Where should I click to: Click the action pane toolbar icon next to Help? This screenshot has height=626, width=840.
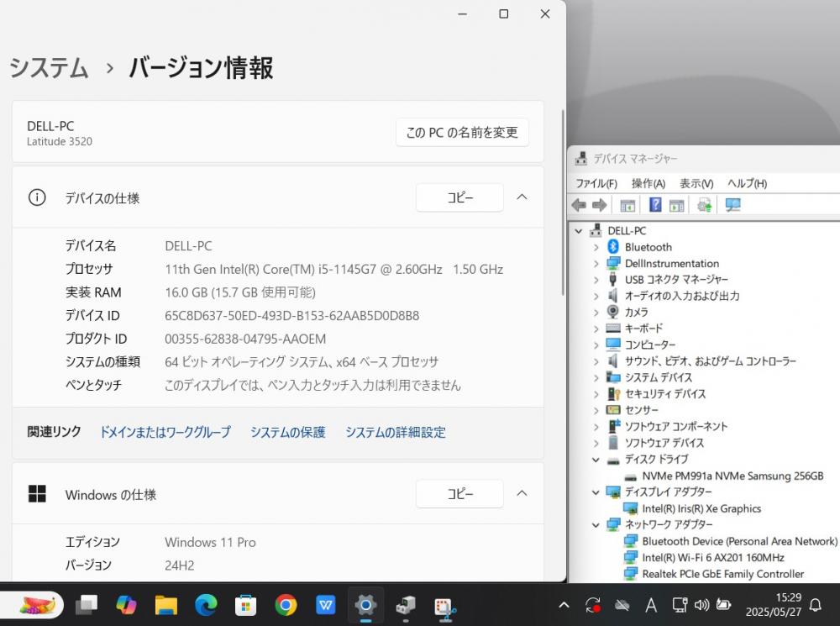point(676,205)
